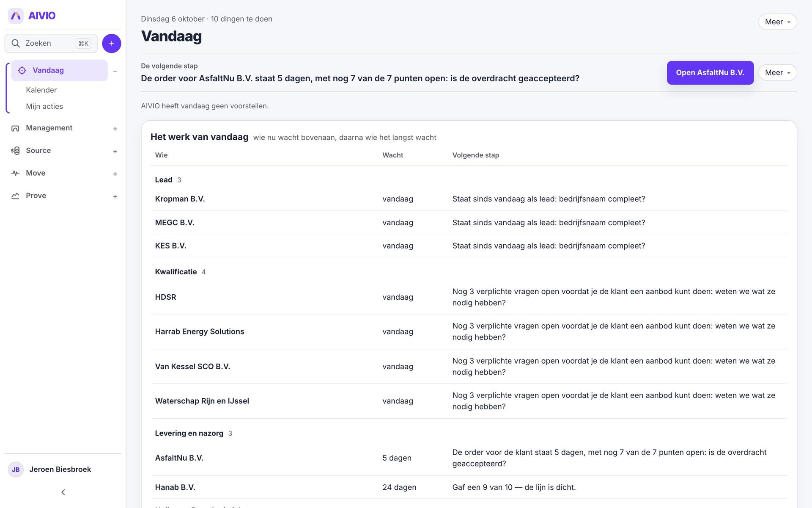Open the top Meer dropdown by the date
Viewport: 812px width, 508px height.
777,22
